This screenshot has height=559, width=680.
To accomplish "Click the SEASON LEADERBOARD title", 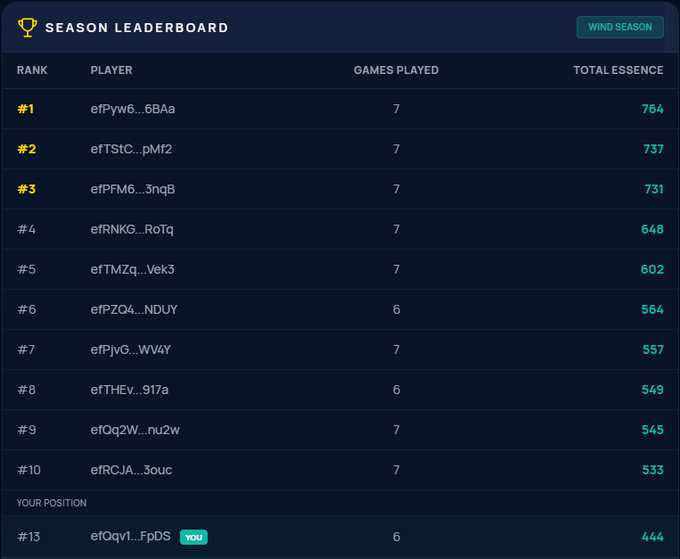I will (137, 28).
